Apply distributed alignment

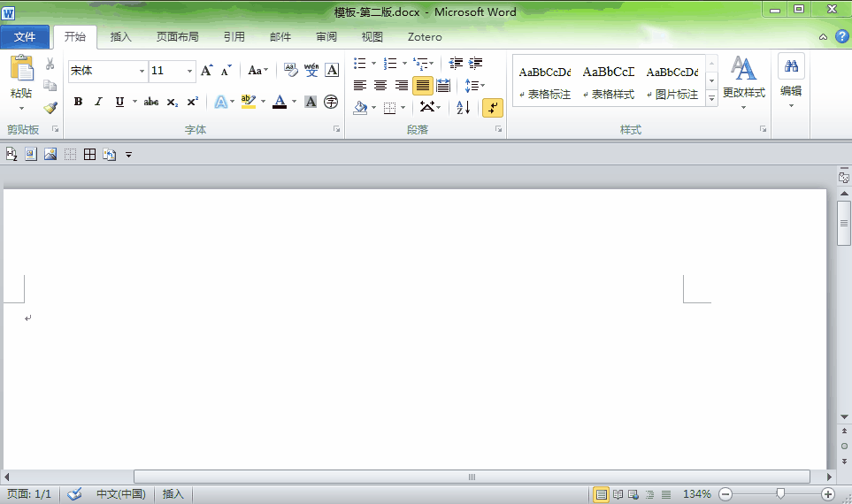tap(443, 85)
